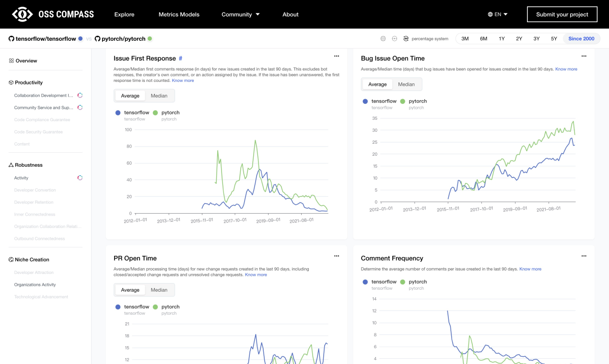
Task: Open Know more link under PR Open Time
Action: [x=256, y=275]
